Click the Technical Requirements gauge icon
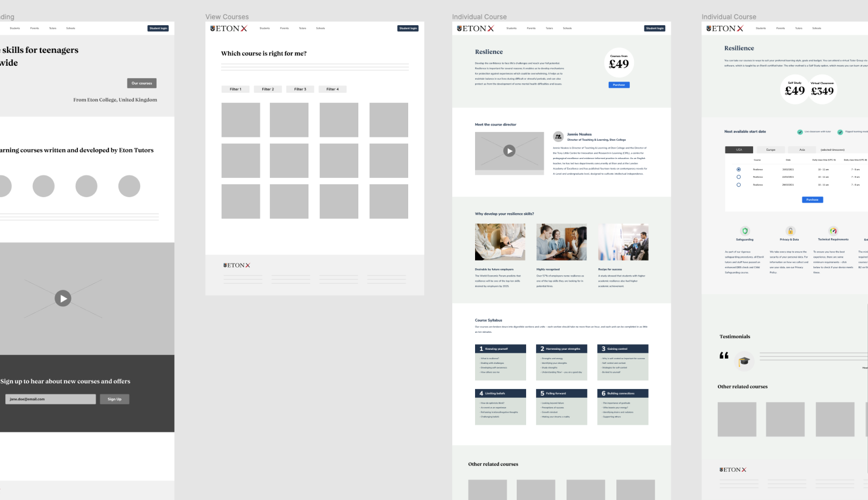The width and height of the screenshot is (868, 500). [833, 231]
